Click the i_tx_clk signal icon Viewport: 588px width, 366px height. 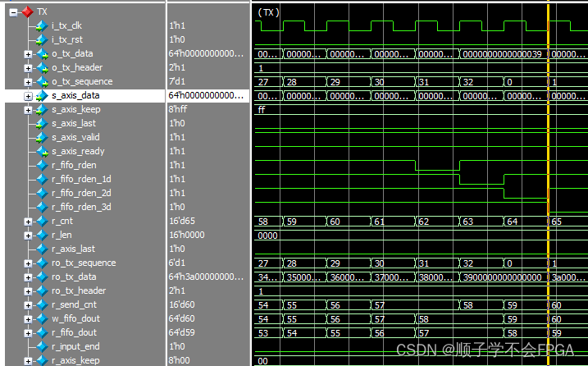coord(42,26)
